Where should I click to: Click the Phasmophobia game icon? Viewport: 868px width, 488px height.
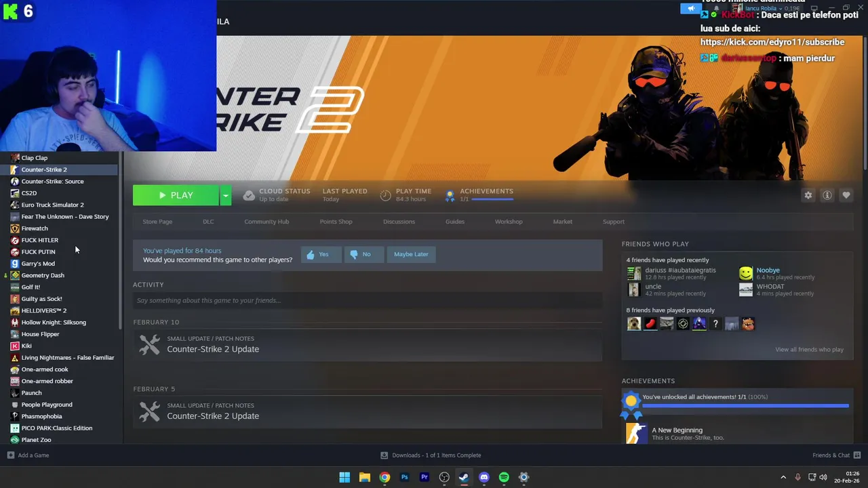click(15, 416)
